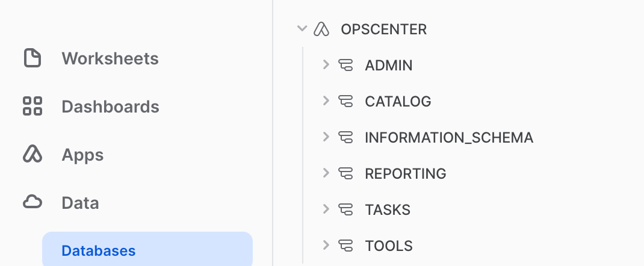644x266 pixels.
Task: Open Dashboards from the sidebar
Action: click(x=111, y=107)
